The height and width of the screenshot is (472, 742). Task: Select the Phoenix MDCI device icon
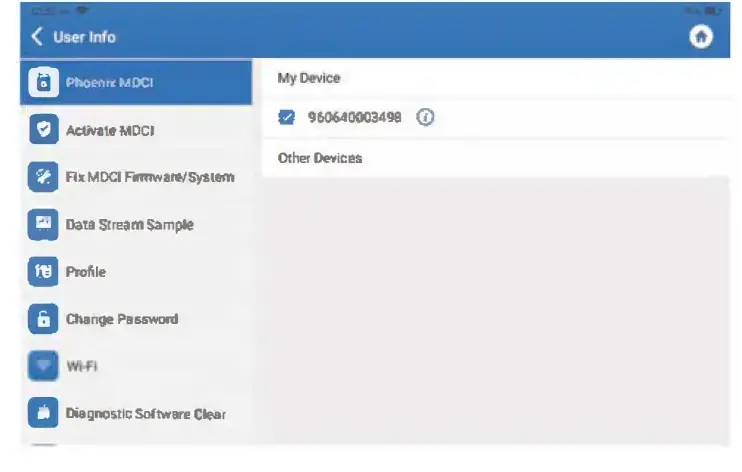44,82
